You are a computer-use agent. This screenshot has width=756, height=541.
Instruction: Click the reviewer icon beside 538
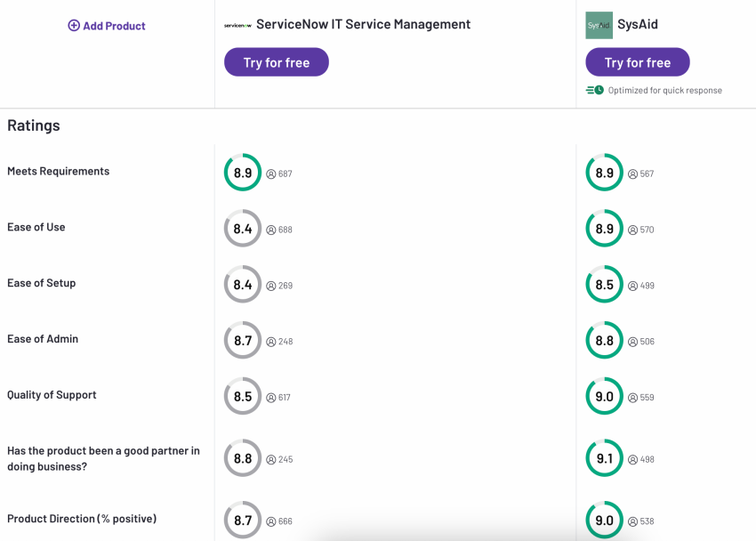(632, 521)
